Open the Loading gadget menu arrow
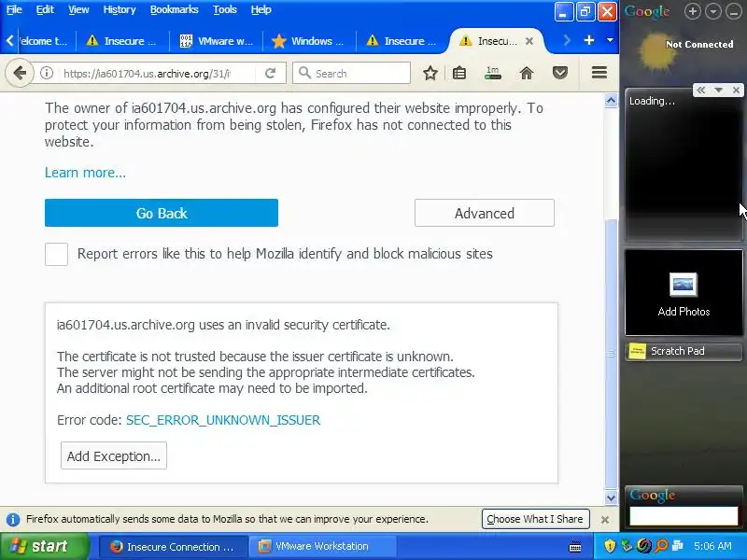The image size is (747, 560). [x=718, y=90]
